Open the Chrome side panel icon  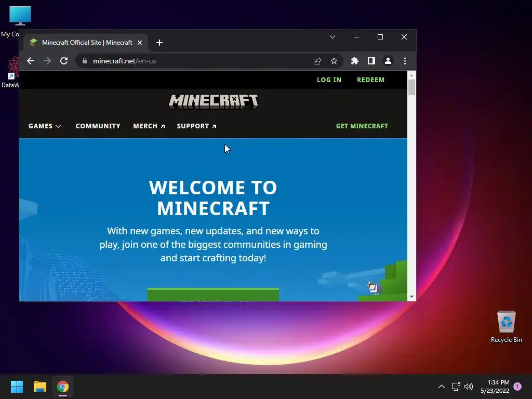(371, 61)
